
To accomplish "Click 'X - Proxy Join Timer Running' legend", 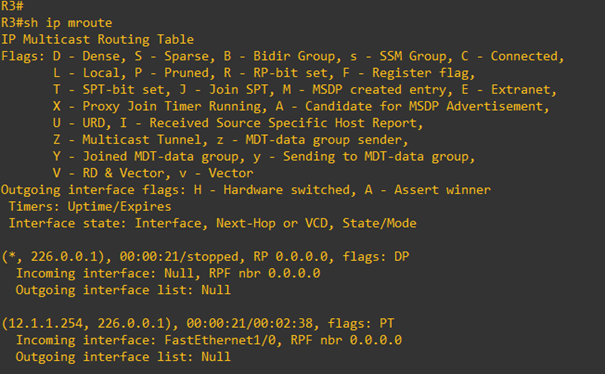I will (x=157, y=107).
